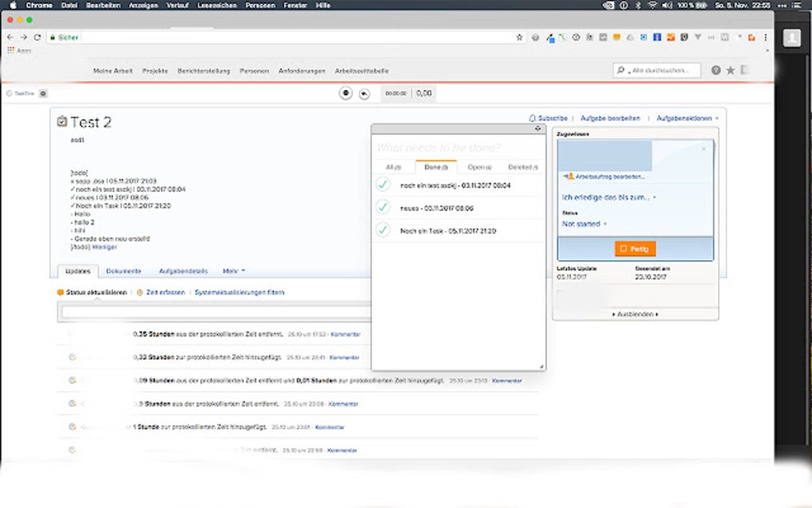Click the Subscribe bell icon
Image resolution: width=812 pixels, height=508 pixels.
[533, 118]
